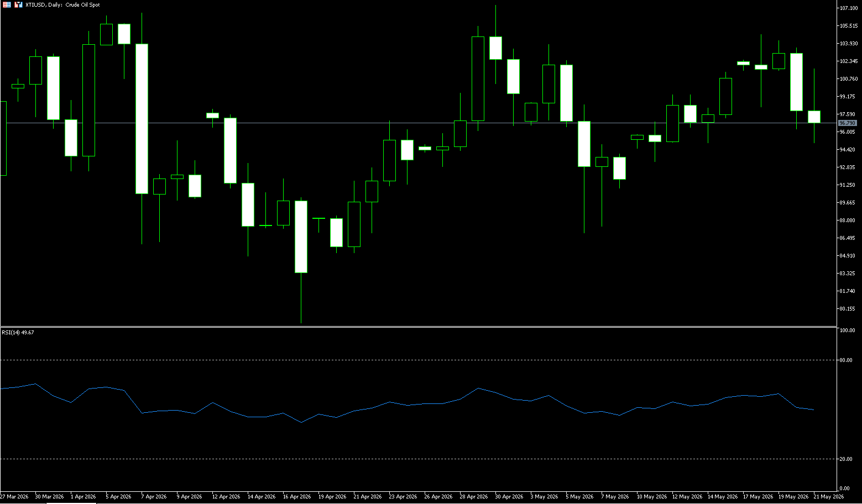Click the 80.155 price scale label
862x504 pixels.
[847, 309]
